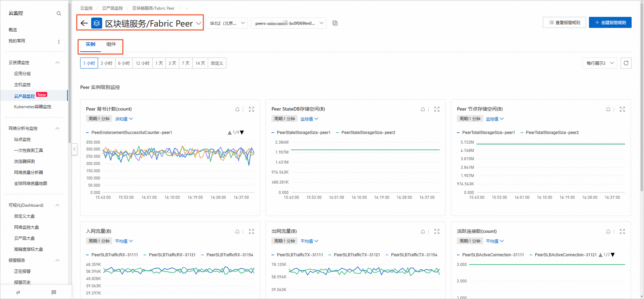The height and width of the screenshot is (299, 644).
Task: Set alarm bell on Peer StateDB存储空间 chart
Action: [423, 109]
